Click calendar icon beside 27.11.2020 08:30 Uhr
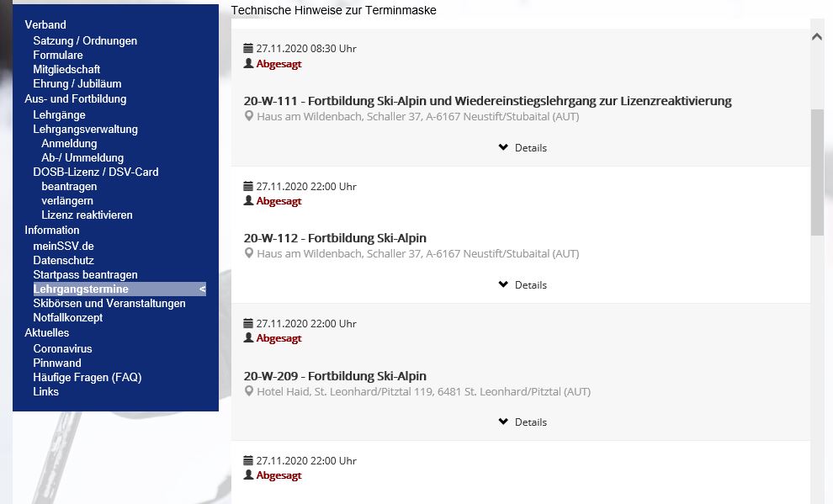 pyautogui.click(x=248, y=49)
